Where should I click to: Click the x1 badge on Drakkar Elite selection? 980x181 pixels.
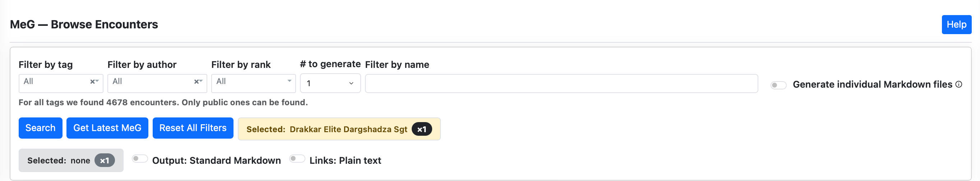click(421, 129)
